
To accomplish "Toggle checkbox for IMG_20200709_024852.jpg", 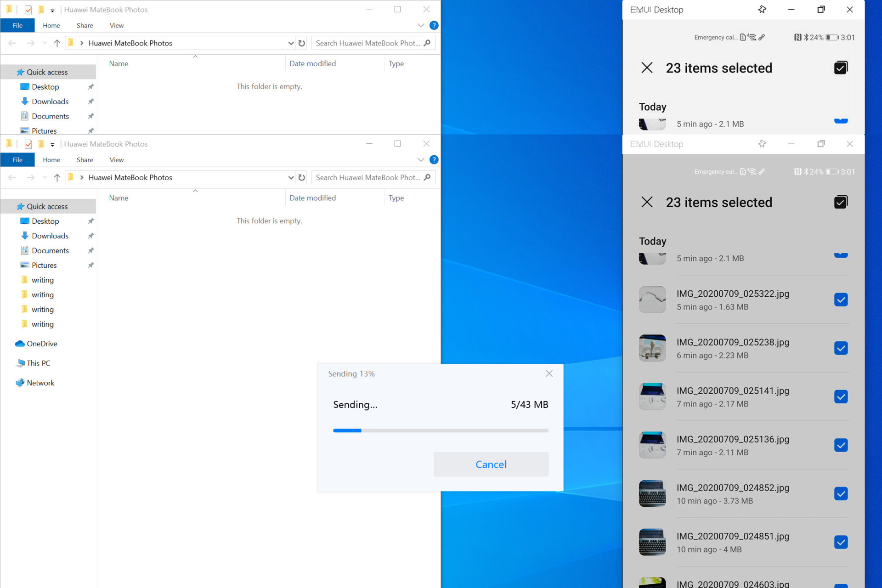I will tap(841, 493).
